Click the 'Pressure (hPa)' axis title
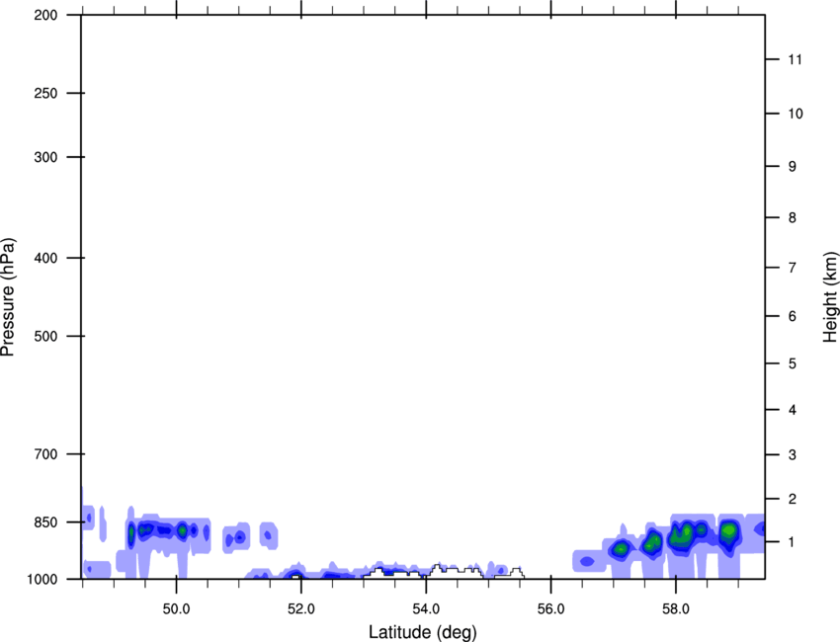 (x=8, y=297)
